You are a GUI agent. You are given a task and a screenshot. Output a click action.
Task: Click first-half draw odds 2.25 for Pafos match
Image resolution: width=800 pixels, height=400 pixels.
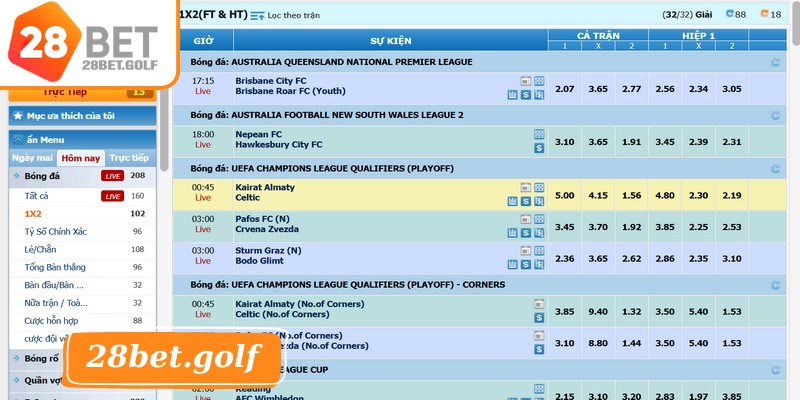pyautogui.click(x=698, y=227)
